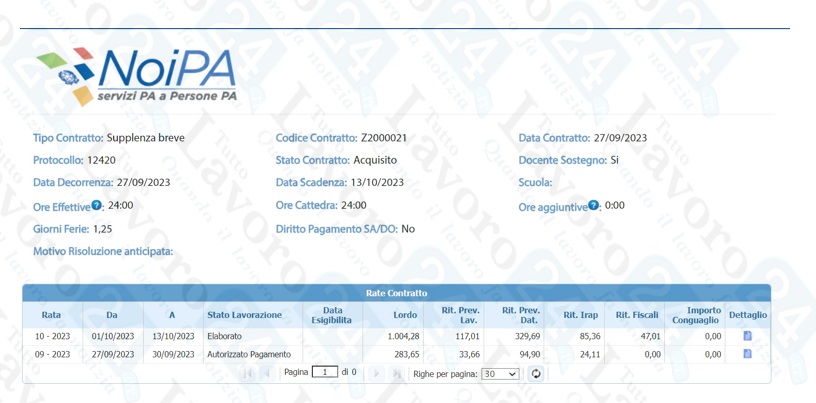The width and height of the screenshot is (816, 403).
Task: Click Rate Contratto table title
Action: tap(397, 293)
